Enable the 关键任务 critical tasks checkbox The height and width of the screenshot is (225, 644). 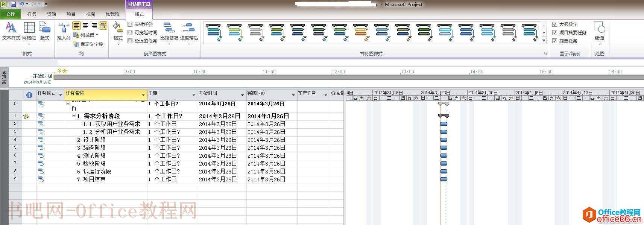pos(130,24)
